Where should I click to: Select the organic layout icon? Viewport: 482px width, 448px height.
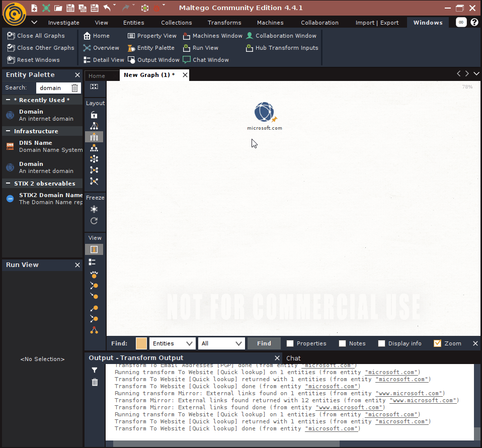(94, 170)
